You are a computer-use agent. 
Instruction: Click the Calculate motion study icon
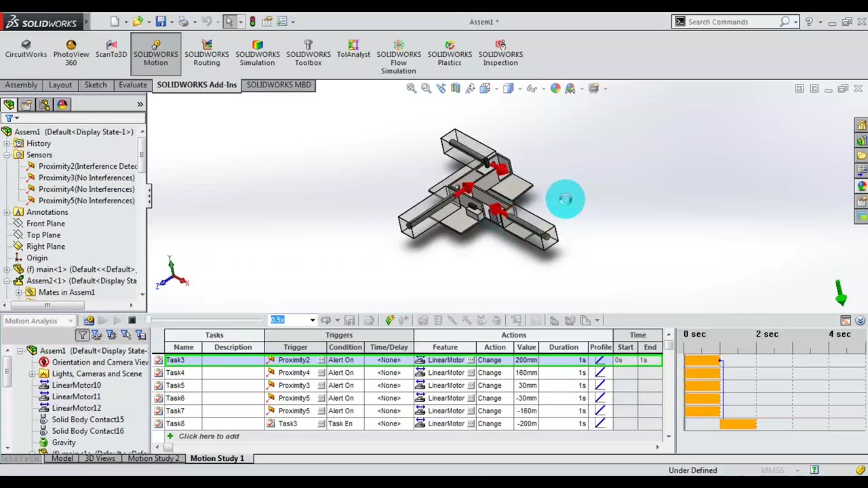89,321
